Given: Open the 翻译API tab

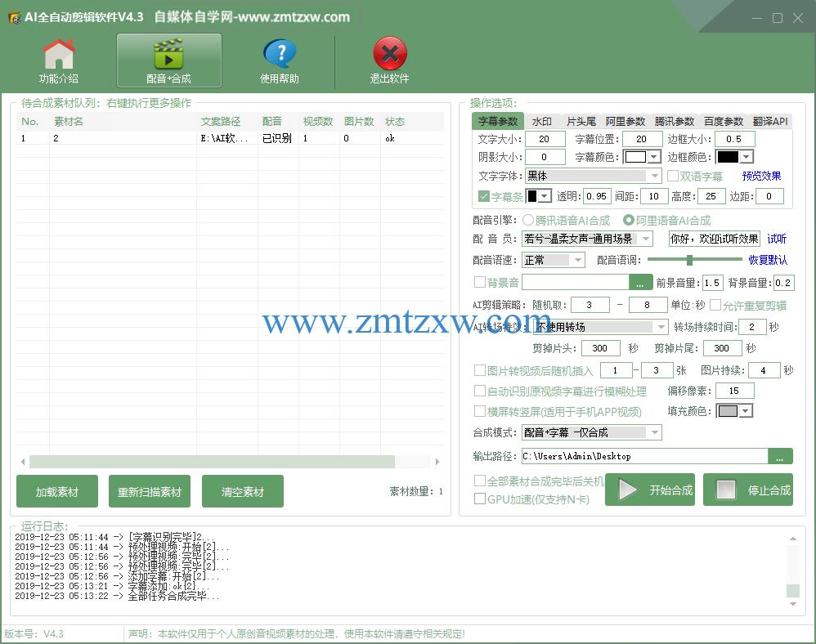Looking at the screenshot, I should pyautogui.click(x=770, y=120).
